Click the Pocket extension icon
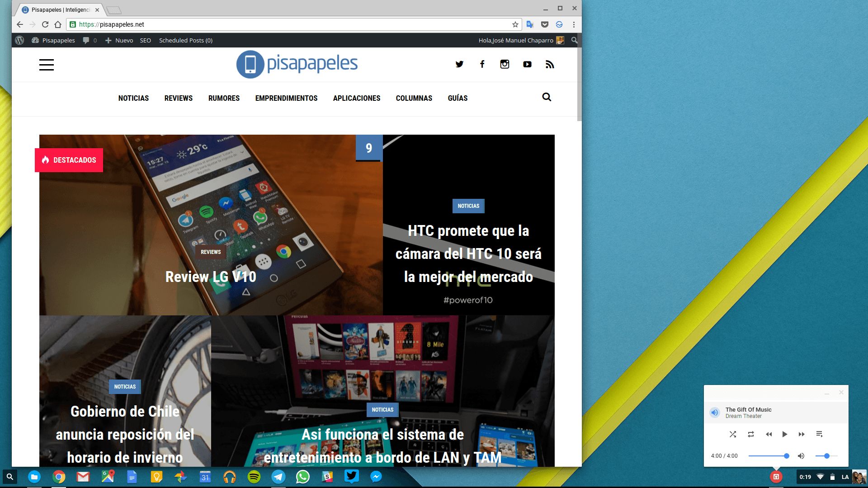This screenshot has width=868, height=488. tap(545, 24)
